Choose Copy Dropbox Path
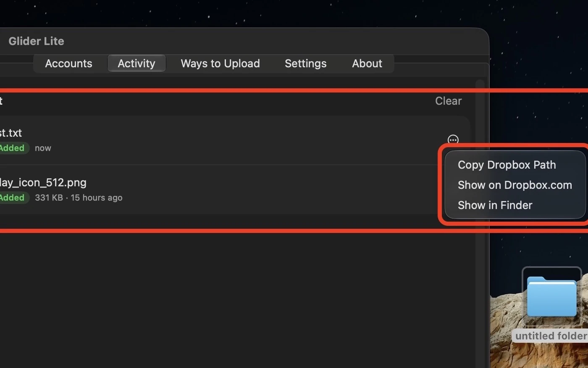The image size is (588, 368). (x=507, y=165)
